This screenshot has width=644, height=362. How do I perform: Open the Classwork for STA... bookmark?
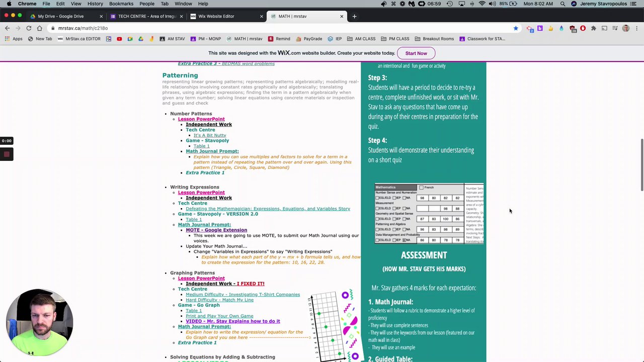[x=482, y=39]
